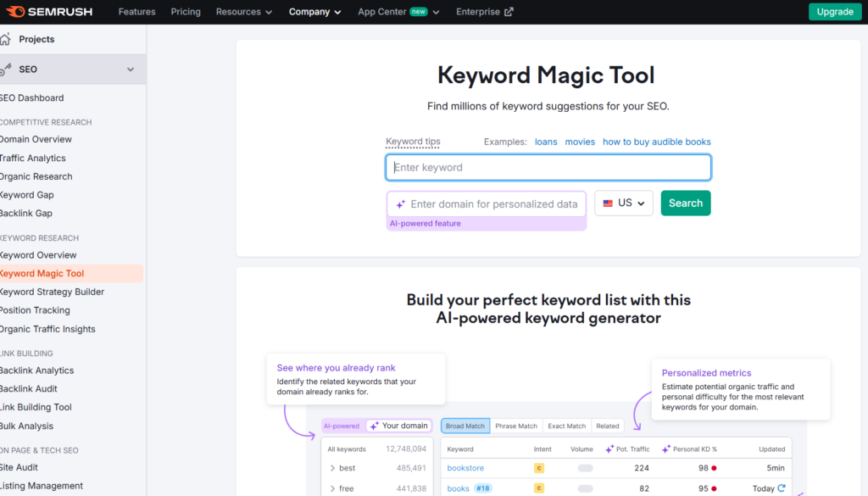Open SEO Dashboard in sidebar
The image size is (868, 496).
[31, 98]
